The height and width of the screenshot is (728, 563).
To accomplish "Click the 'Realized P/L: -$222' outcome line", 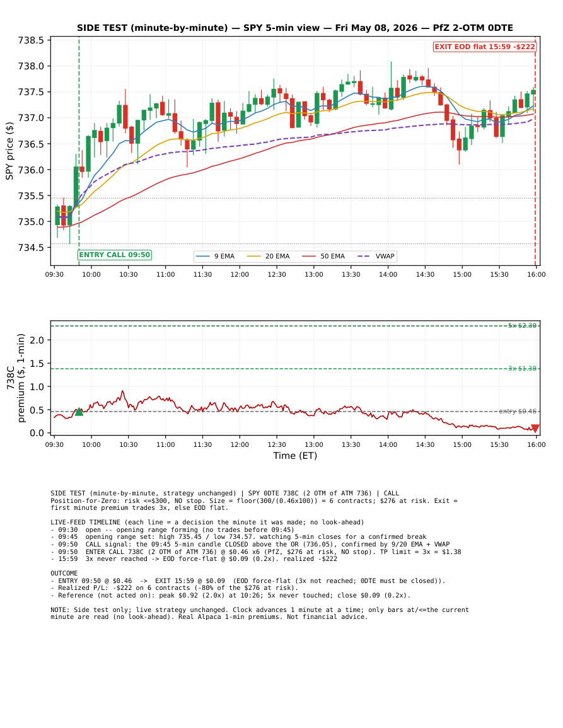I will pos(174,588).
